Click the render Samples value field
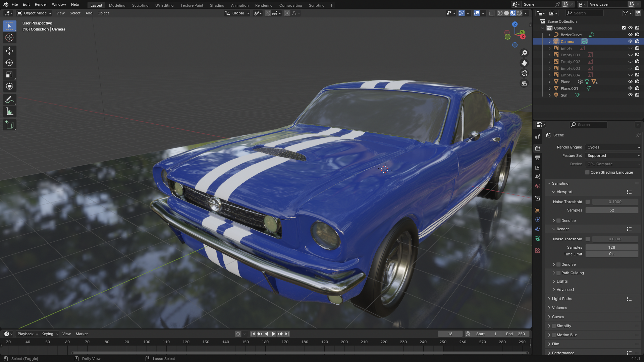This screenshot has height=362, width=644. (x=611, y=247)
